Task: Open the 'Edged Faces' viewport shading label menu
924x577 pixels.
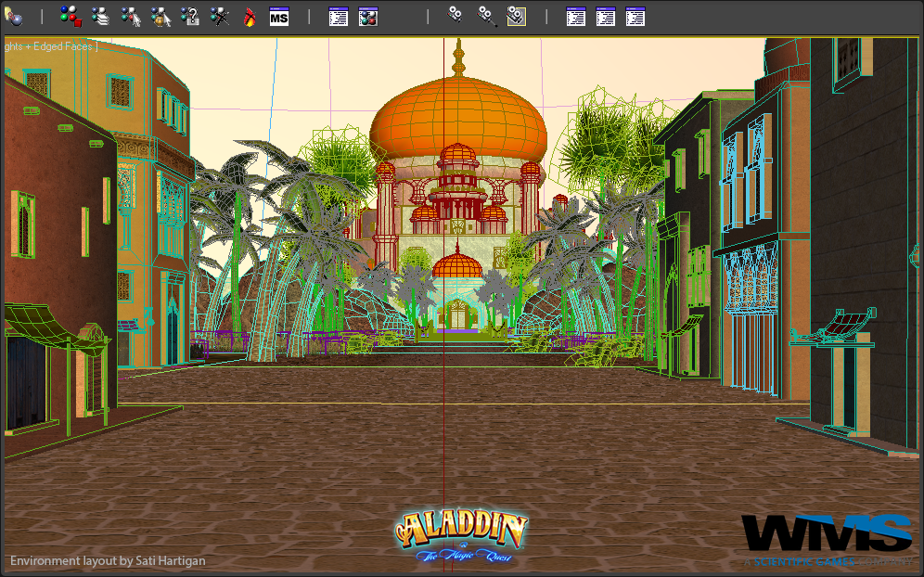Action: point(62,46)
